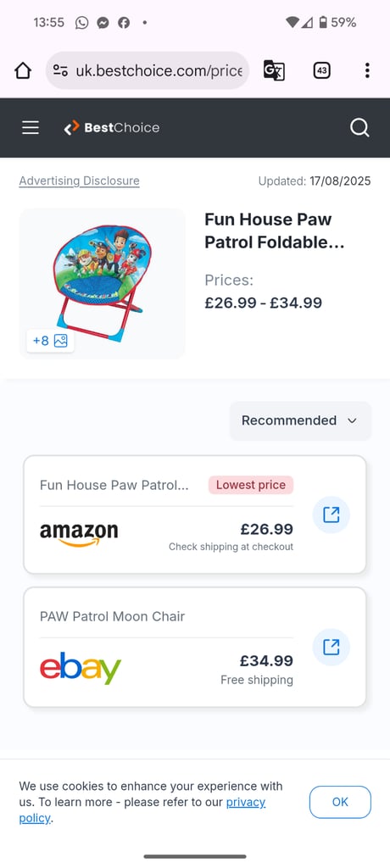
Task: Open the privacy policy link
Action: pyautogui.click(x=142, y=810)
